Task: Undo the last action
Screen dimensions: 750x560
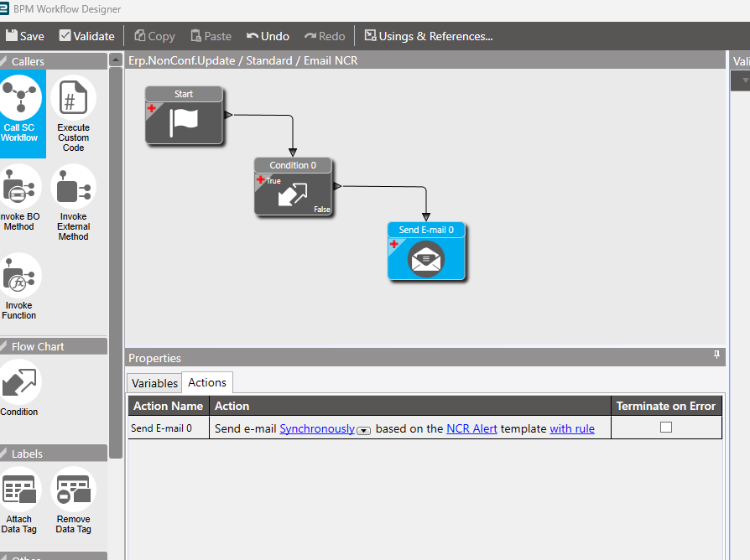Action: (x=268, y=36)
